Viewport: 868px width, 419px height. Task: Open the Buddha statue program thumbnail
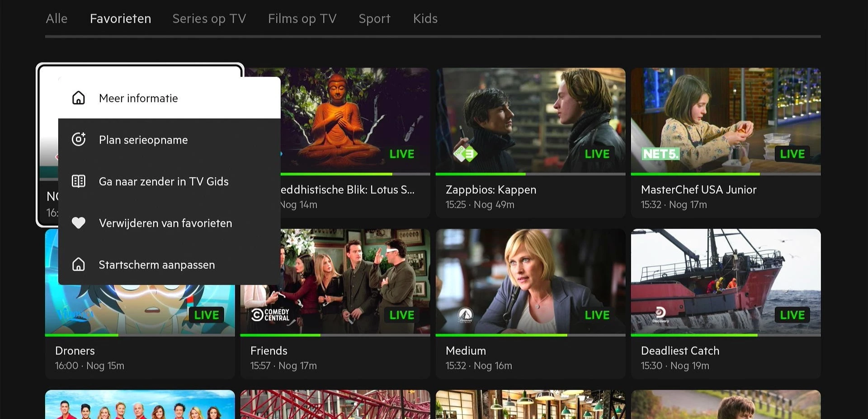coord(355,120)
